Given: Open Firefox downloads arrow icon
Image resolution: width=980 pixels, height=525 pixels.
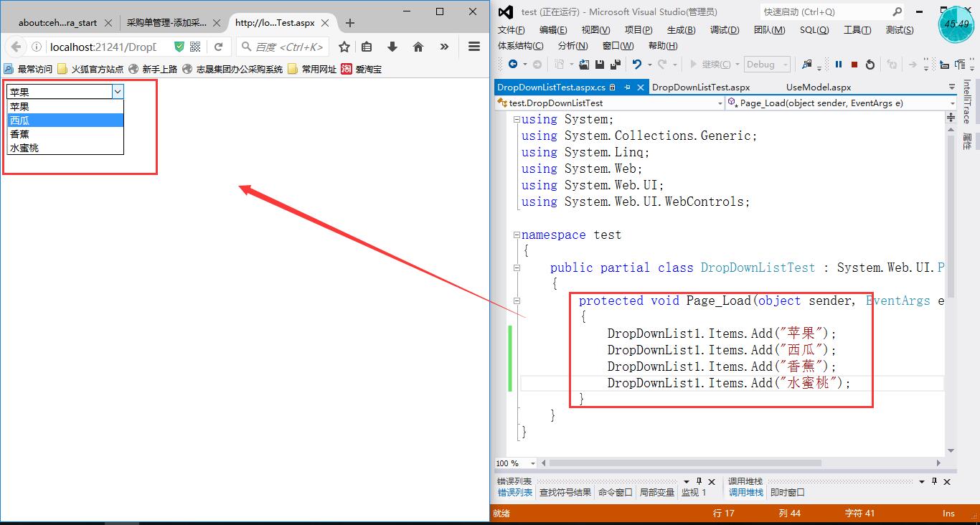Looking at the screenshot, I should click(392, 47).
